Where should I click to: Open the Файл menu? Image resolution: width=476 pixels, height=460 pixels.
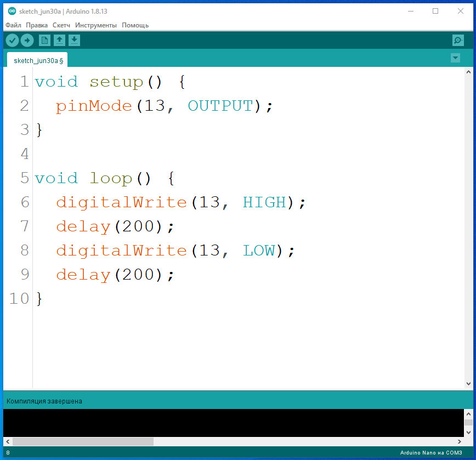point(13,25)
